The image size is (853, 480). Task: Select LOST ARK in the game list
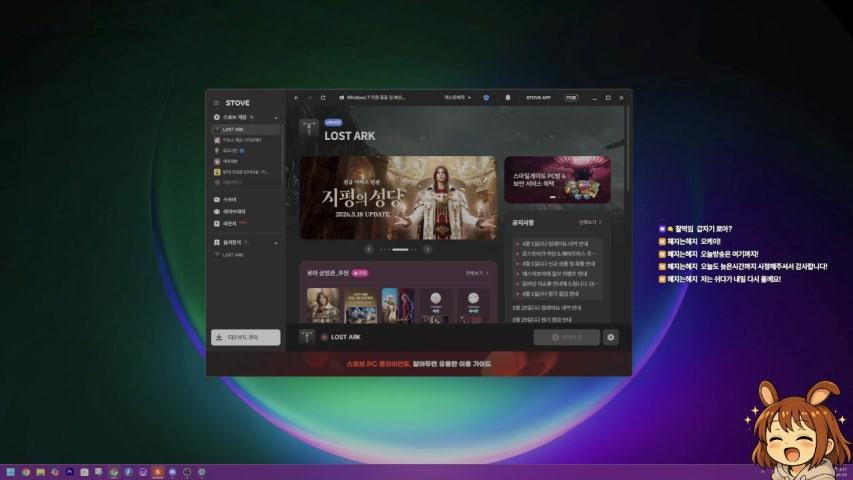click(x=233, y=129)
